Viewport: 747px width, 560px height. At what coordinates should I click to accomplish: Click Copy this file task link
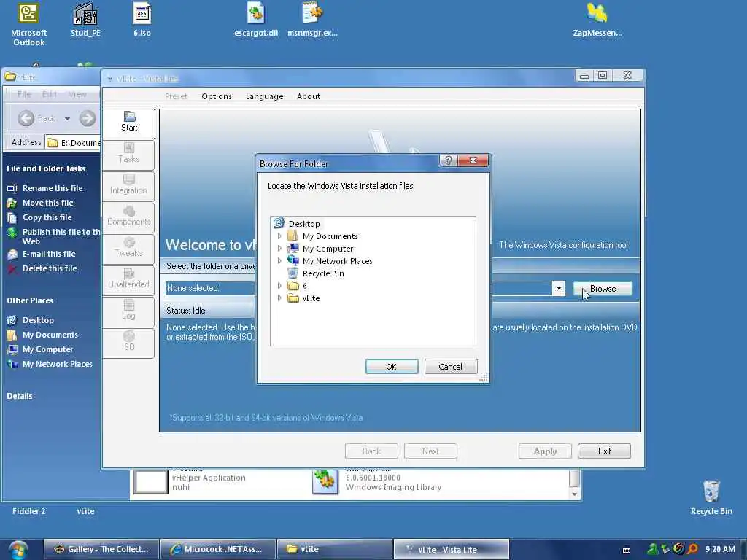[x=47, y=217]
